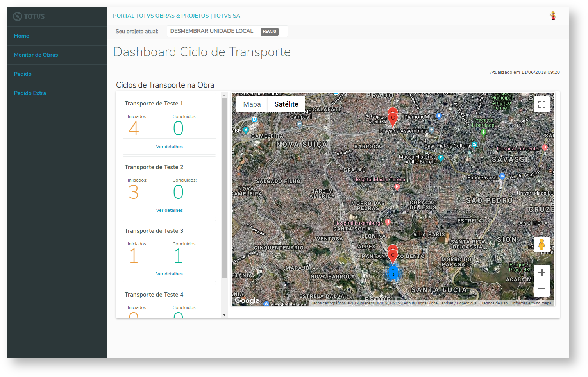The width and height of the screenshot is (588, 377).
Task: Click the metro station M icon
Action: coord(254,120)
